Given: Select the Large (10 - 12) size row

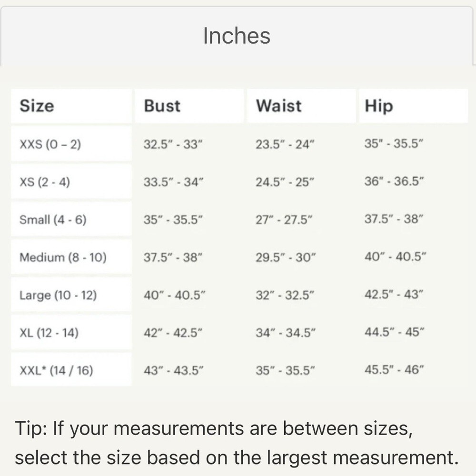Looking at the screenshot, I should click(58, 295).
